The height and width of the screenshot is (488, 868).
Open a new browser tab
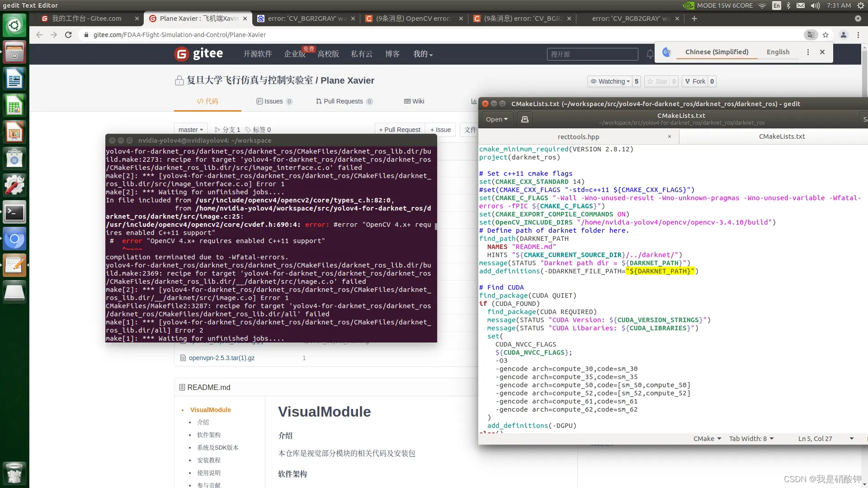click(694, 19)
